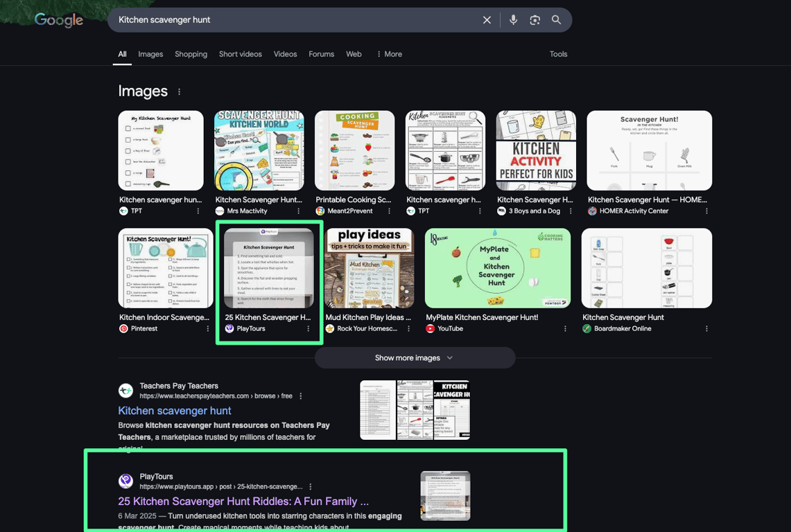Open the Mud Kitchen Play Ideas thumbnail
Viewport: 791px width, 532px height.
[x=370, y=268]
